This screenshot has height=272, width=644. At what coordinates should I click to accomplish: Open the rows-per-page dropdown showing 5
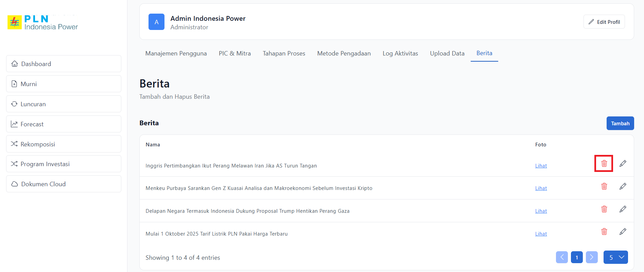tap(615, 257)
